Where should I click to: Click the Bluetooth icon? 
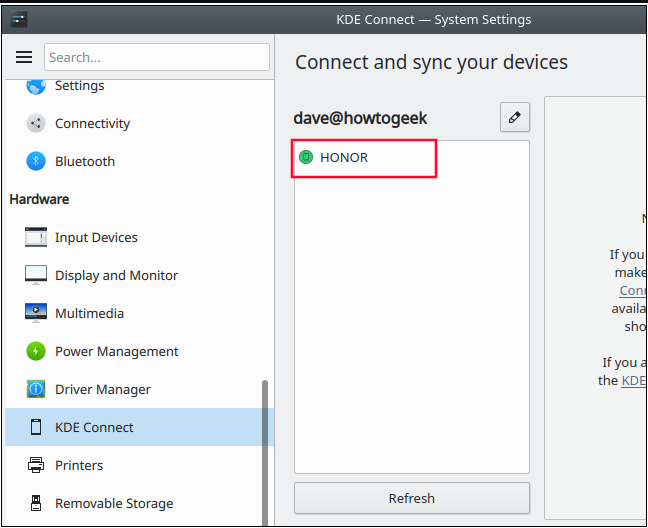coord(36,161)
